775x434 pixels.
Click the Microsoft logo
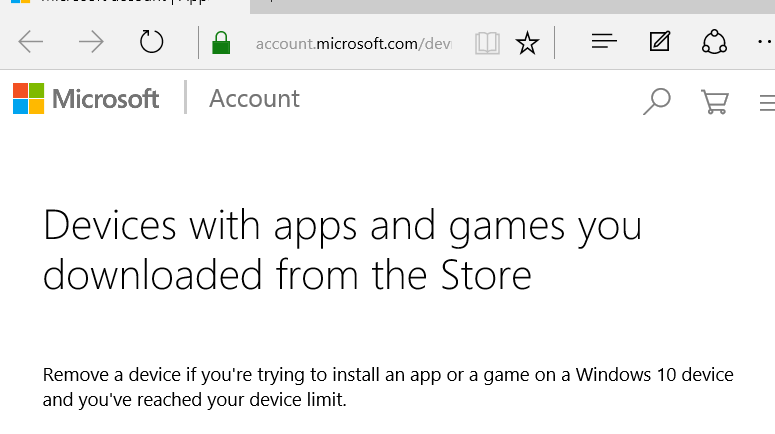pos(86,98)
